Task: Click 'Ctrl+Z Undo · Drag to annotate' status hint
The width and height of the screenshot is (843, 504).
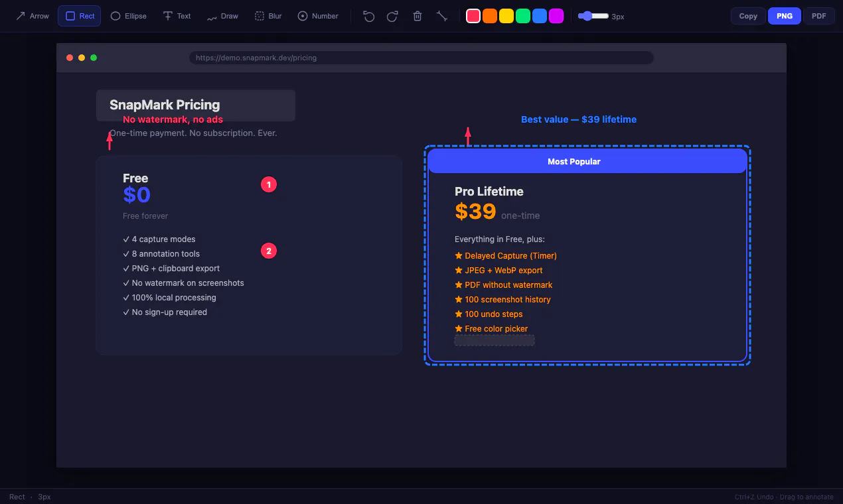Action: [784, 497]
